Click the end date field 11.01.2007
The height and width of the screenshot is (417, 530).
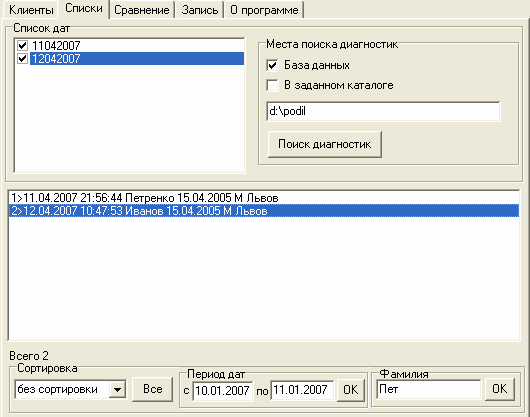click(302, 391)
